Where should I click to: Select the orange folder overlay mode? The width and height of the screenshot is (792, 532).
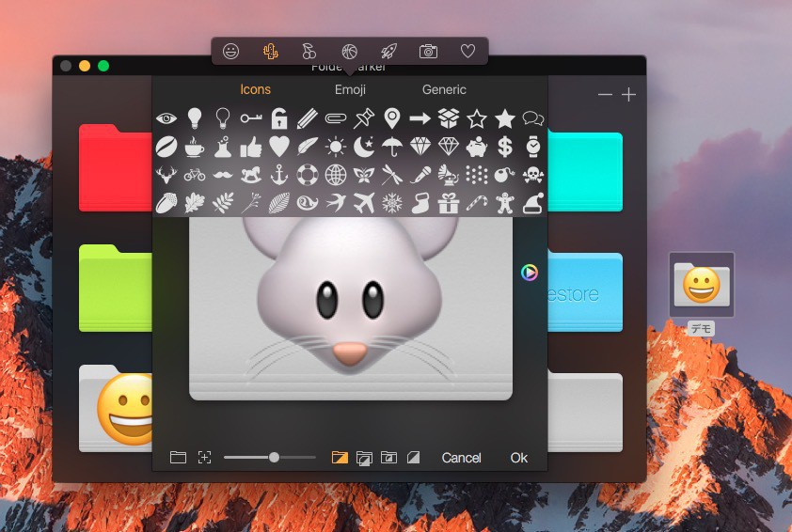pos(340,458)
